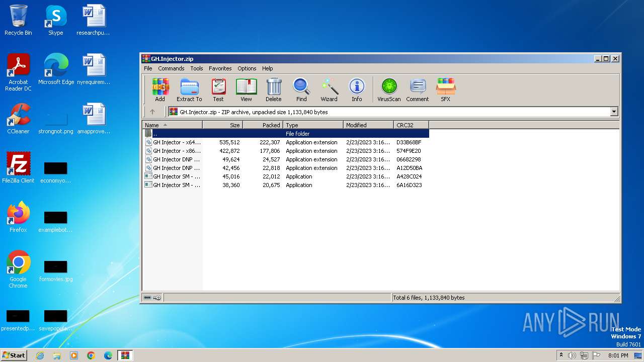Sort by Modified column header
Viewport: 644px width, 362px height.
369,125
